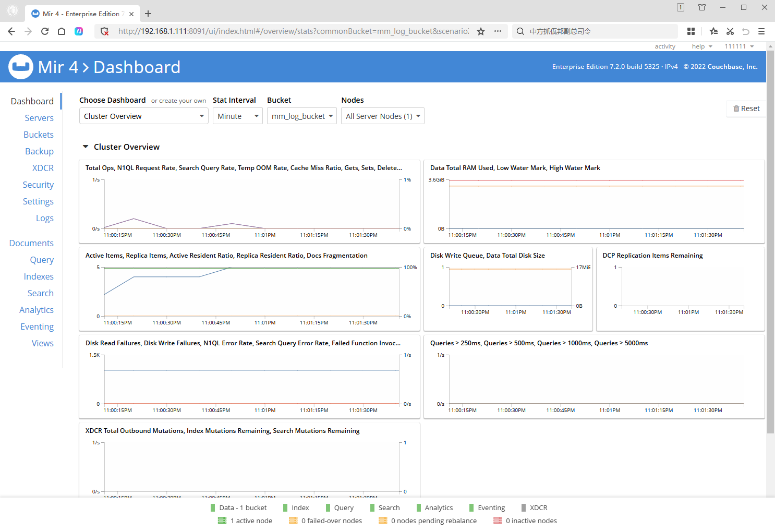This screenshot has height=532, width=775.
Task: Open the address bar three-dots menu
Action: [498, 31]
